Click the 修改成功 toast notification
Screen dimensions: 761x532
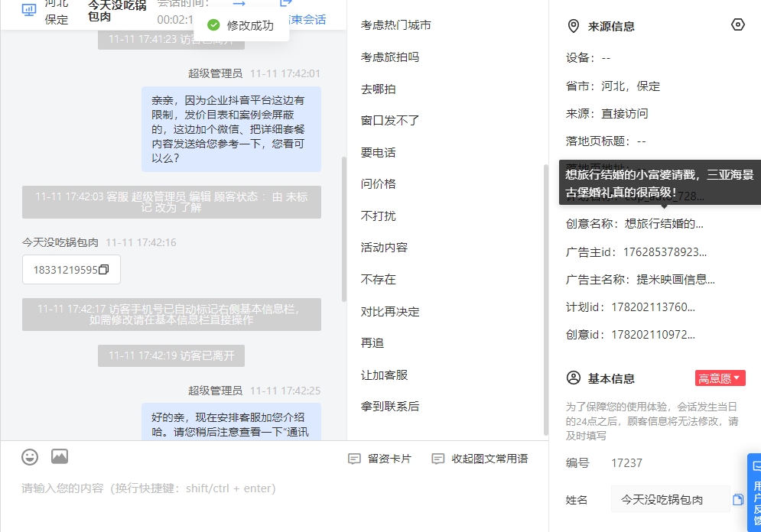pos(241,25)
